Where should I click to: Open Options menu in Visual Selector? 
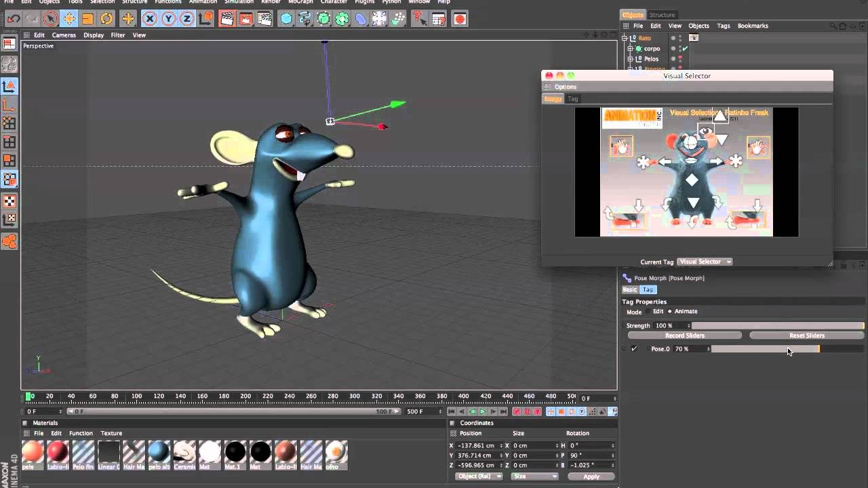coord(565,87)
